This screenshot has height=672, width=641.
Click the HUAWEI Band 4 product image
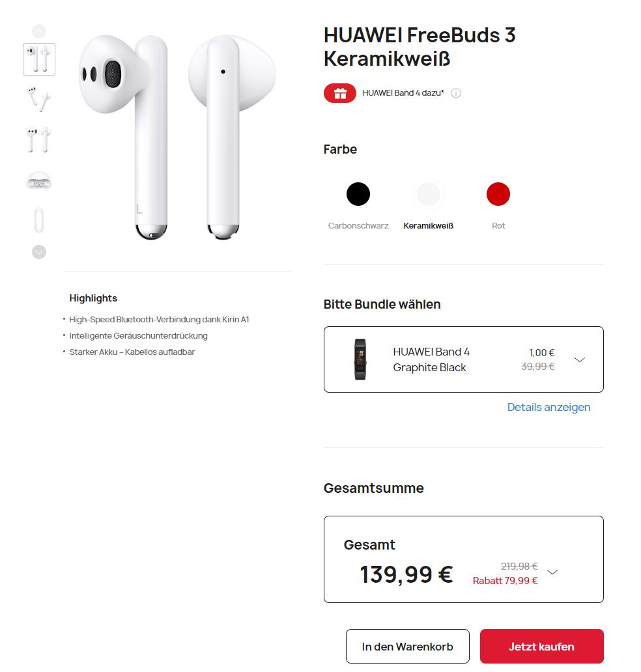360,359
